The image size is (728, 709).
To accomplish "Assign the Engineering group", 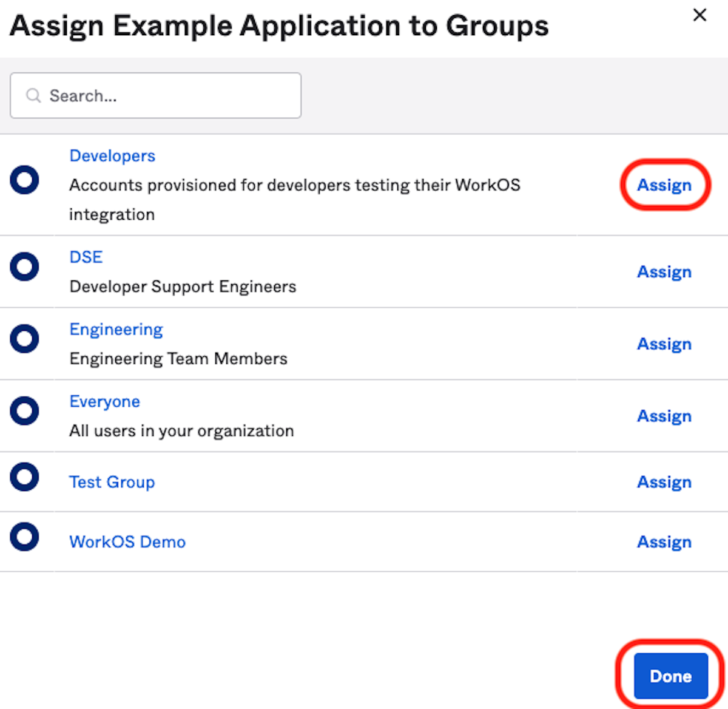I will click(664, 344).
